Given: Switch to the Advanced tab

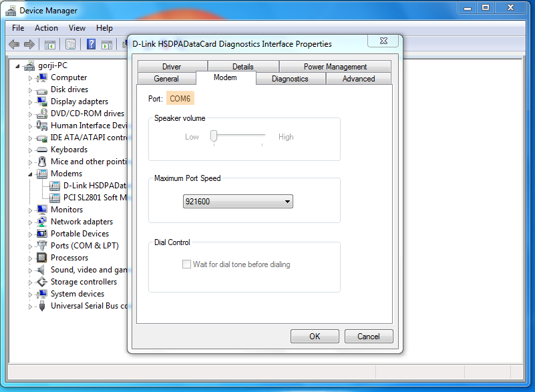Looking at the screenshot, I should [x=359, y=79].
